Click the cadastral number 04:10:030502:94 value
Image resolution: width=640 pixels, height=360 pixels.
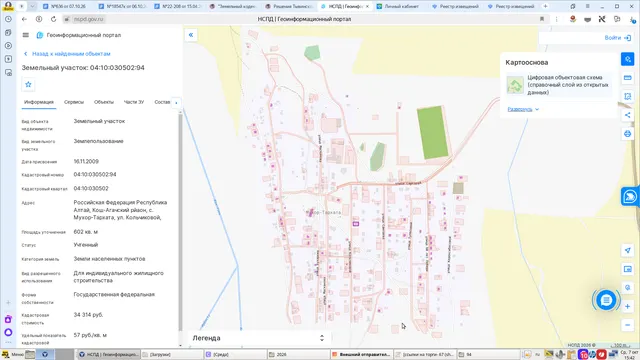[x=95, y=175]
